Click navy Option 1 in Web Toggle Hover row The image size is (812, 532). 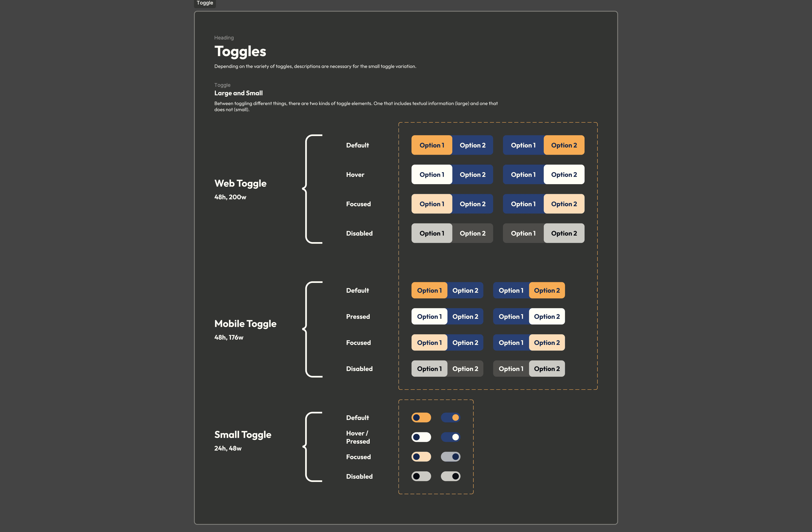coord(523,175)
